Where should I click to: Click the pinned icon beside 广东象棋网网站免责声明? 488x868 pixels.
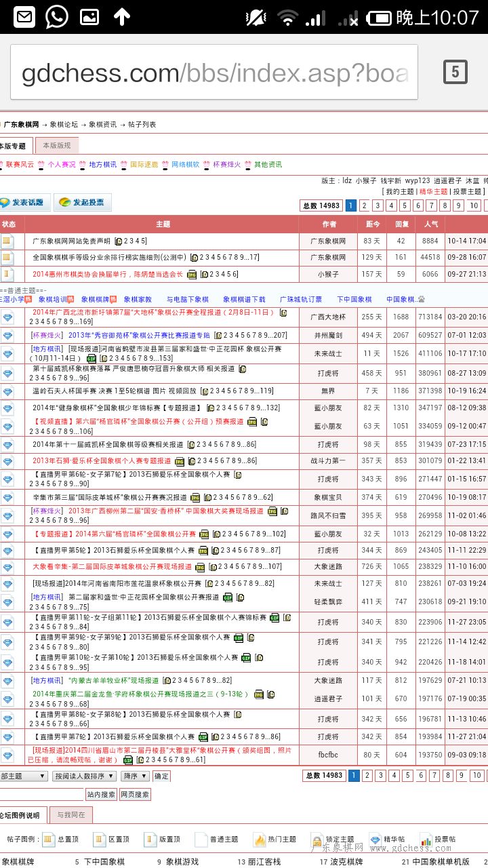coord(7,241)
